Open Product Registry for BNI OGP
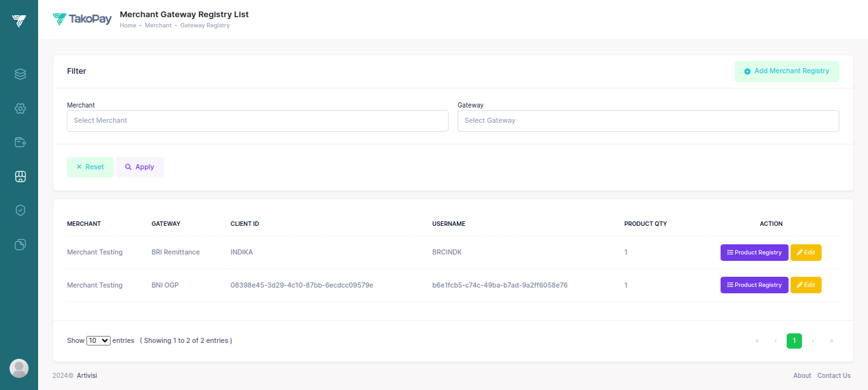Image resolution: width=868 pixels, height=390 pixels. tap(754, 284)
